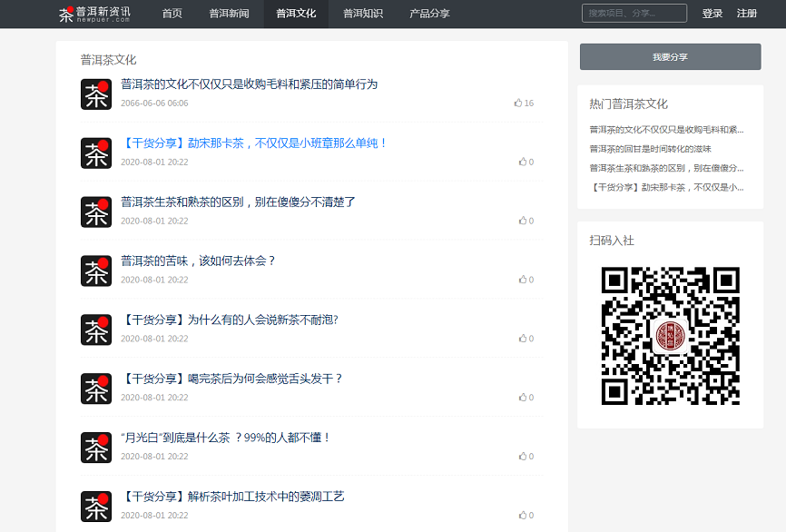This screenshot has width=786, height=532.
Task: Click thumbs-up icon for 解析茶叶加工技术中的萎凋工艺 article
Action: point(523,515)
